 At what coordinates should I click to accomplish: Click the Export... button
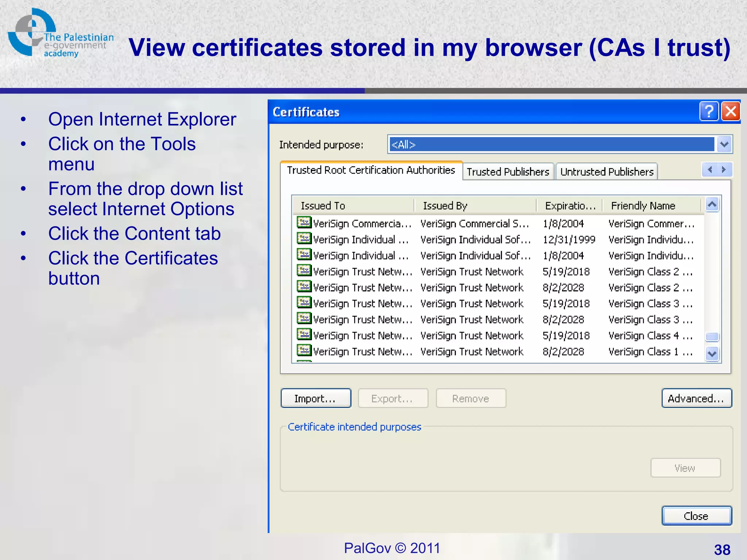click(393, 398)
